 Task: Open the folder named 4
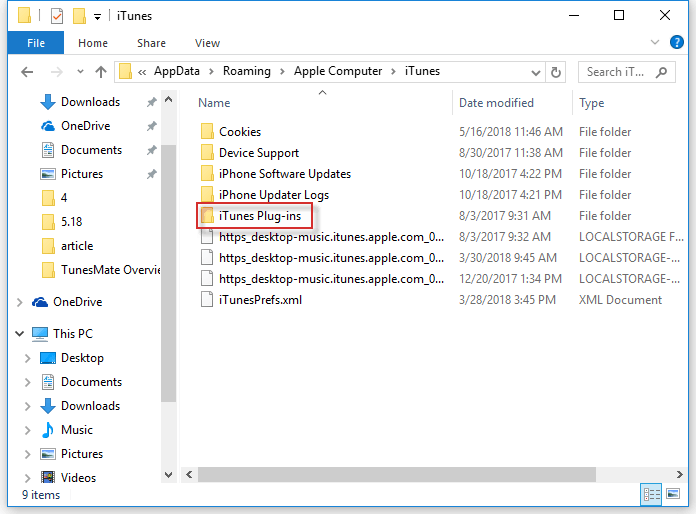click(x=64, y=198)
